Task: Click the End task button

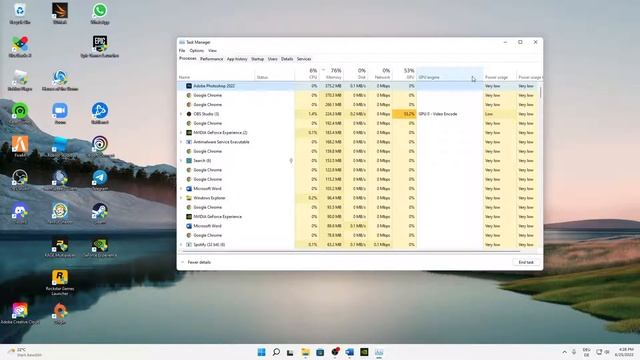Action: [x=526, y=262]
